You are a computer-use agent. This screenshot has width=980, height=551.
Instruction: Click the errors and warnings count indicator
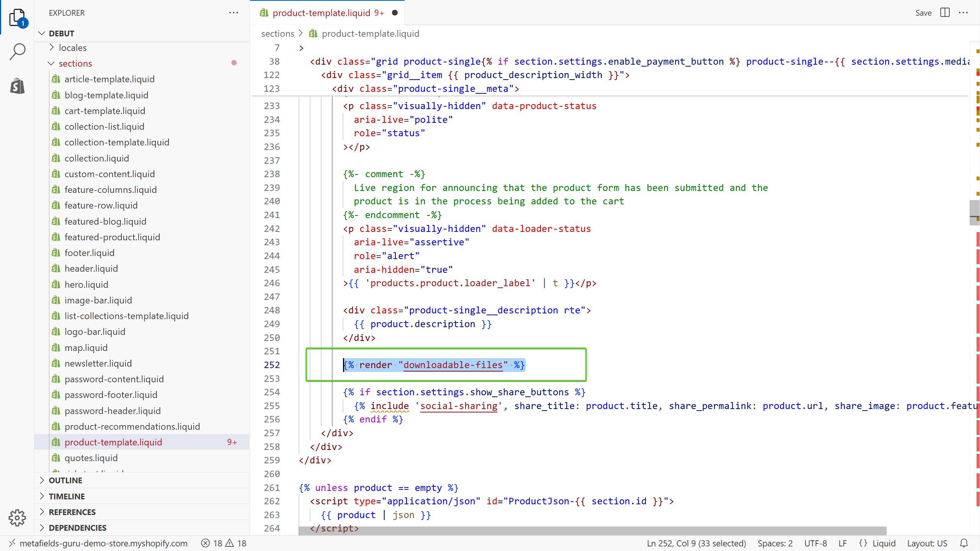click(224, 543)
